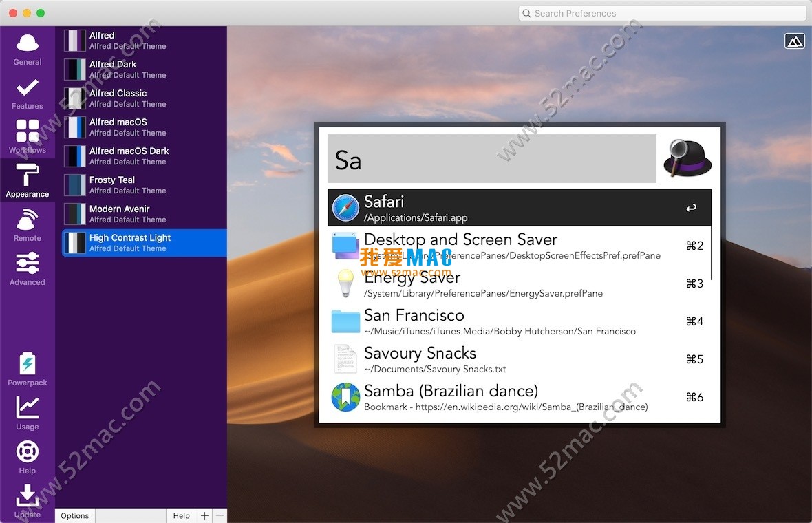The image size is (812, 523).
Task: Click the EnergySaver.prefPane path subtitle
Action: point(483,294)
